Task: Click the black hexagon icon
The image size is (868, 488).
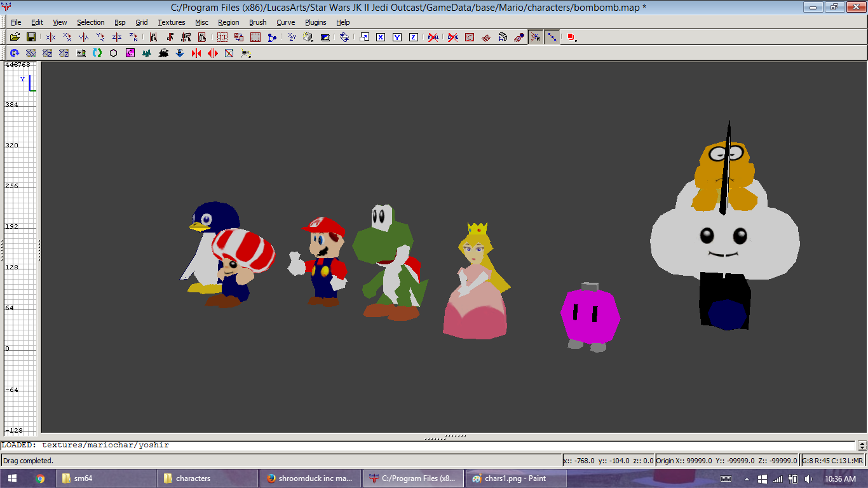Action: [x=114, y=53]
